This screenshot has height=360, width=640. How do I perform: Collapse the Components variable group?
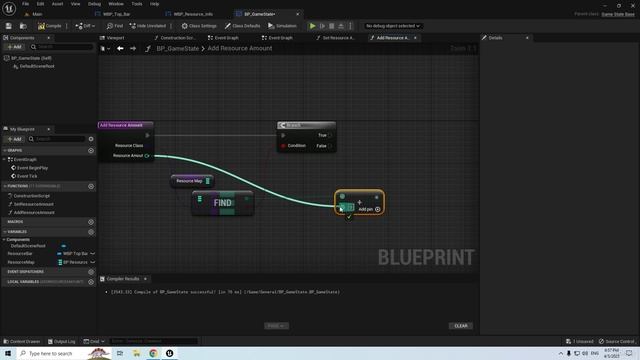[x=4, y=240]
